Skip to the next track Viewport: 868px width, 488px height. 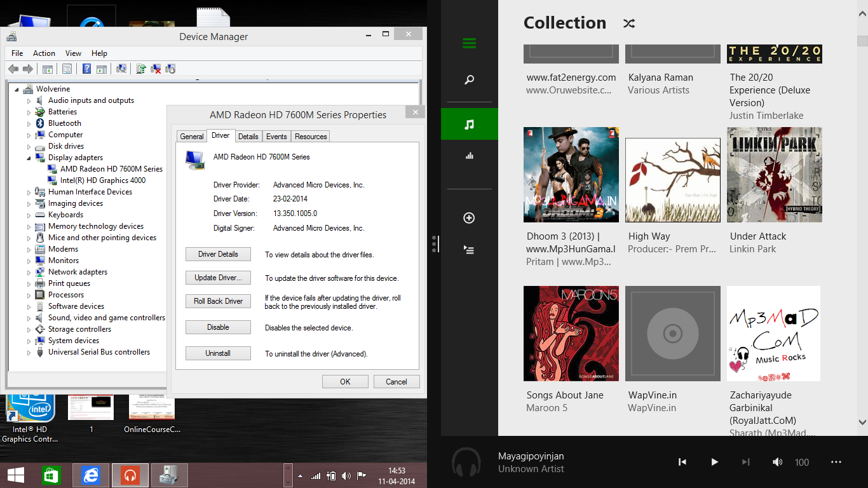(746, 462)
